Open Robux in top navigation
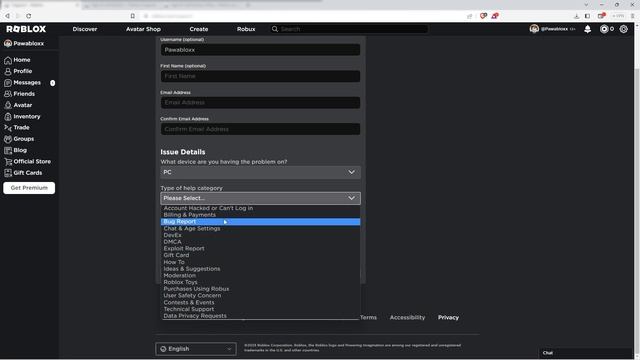This screenshot has width=640, height=360. point(246,29)
